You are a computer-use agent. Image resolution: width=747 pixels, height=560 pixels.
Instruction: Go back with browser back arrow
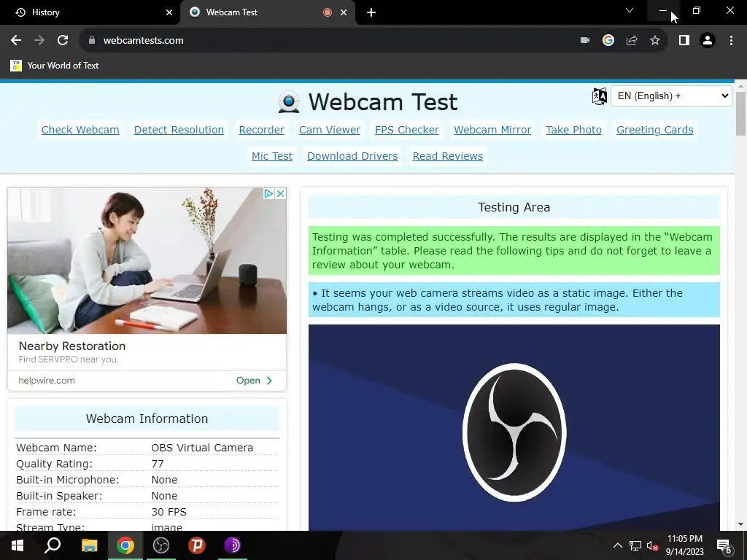[16, 41]
